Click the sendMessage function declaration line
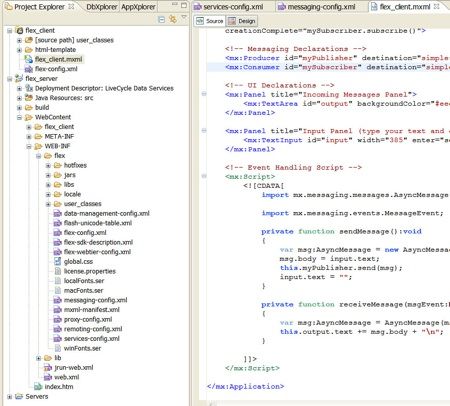 click(341, 231)
